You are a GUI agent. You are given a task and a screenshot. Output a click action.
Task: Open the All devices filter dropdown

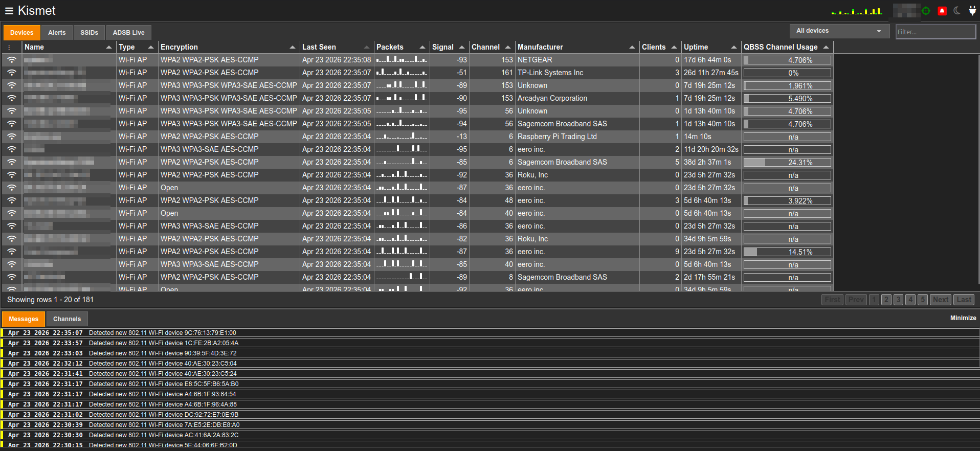839,31
